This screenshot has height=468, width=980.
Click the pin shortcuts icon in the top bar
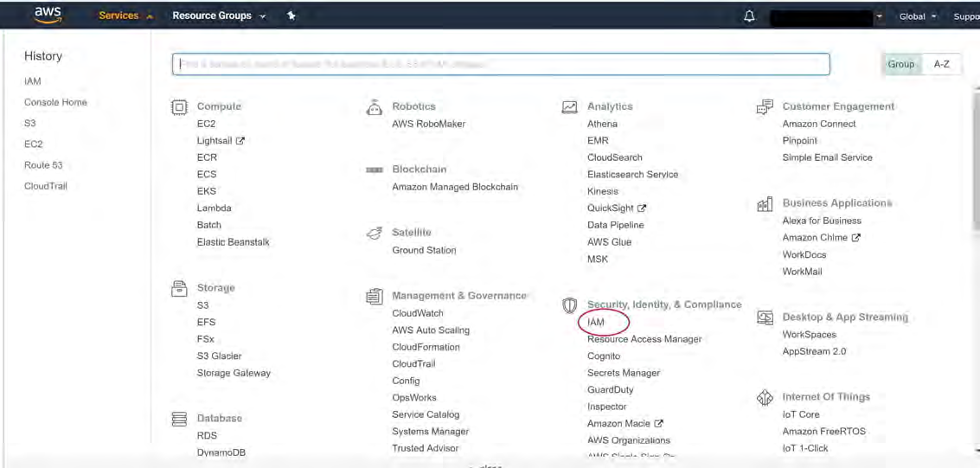pos(291,16)
